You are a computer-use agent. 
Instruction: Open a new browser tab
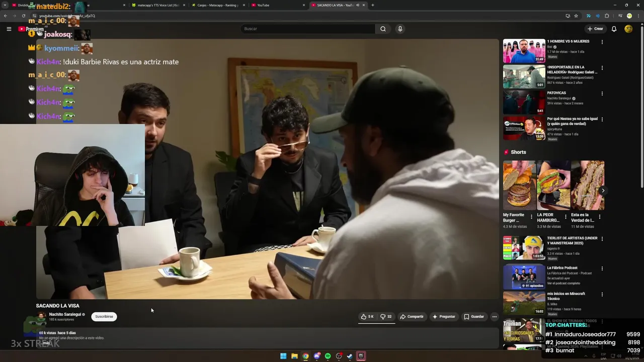[372, 5]
